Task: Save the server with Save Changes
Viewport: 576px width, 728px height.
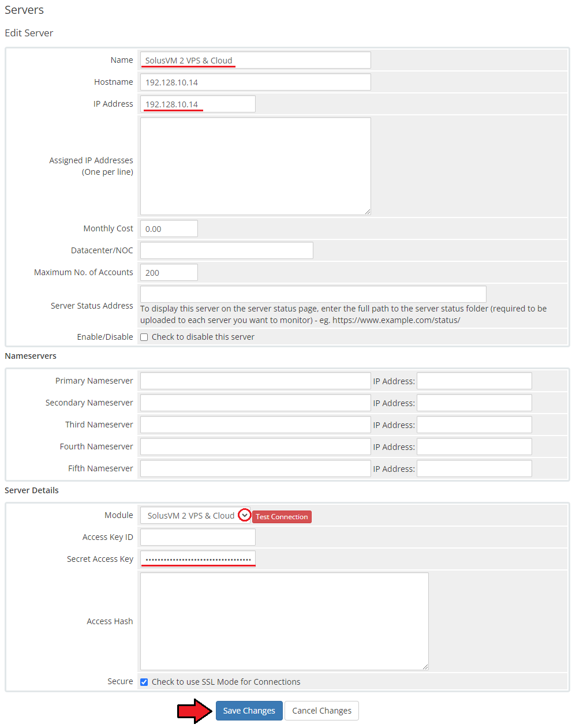Action: point(249,711)
